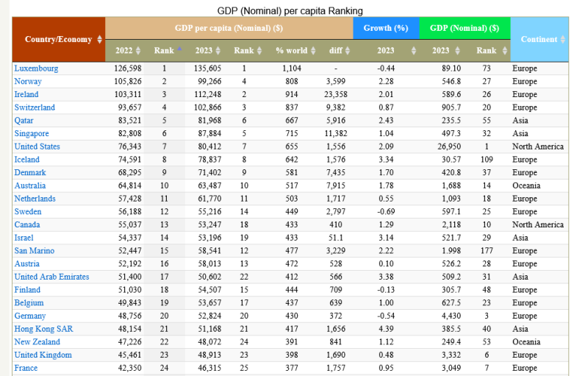Screen dimensions: 588x376
Task: Select United States GDP value 26,950
Action: click(449, 146)
